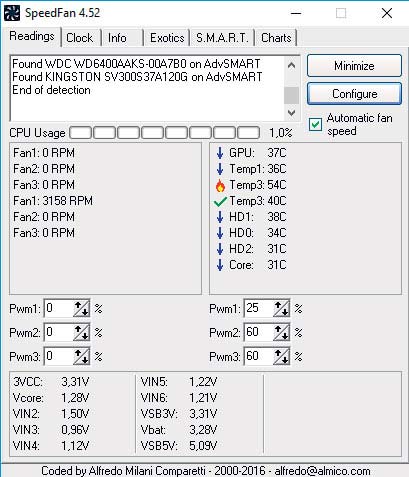
Task: Click the SpeedFan fan icon in title bar
Action: pos(12,13)
